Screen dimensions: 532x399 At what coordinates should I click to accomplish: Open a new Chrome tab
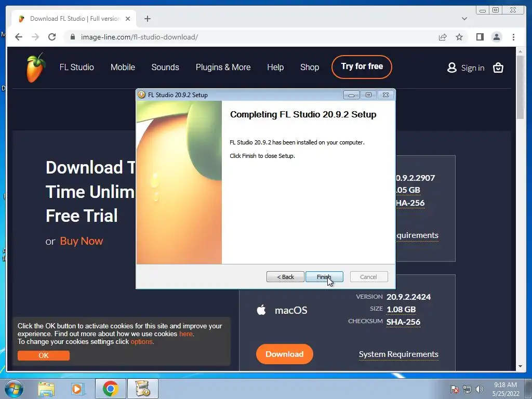click(x=147, y=19)
